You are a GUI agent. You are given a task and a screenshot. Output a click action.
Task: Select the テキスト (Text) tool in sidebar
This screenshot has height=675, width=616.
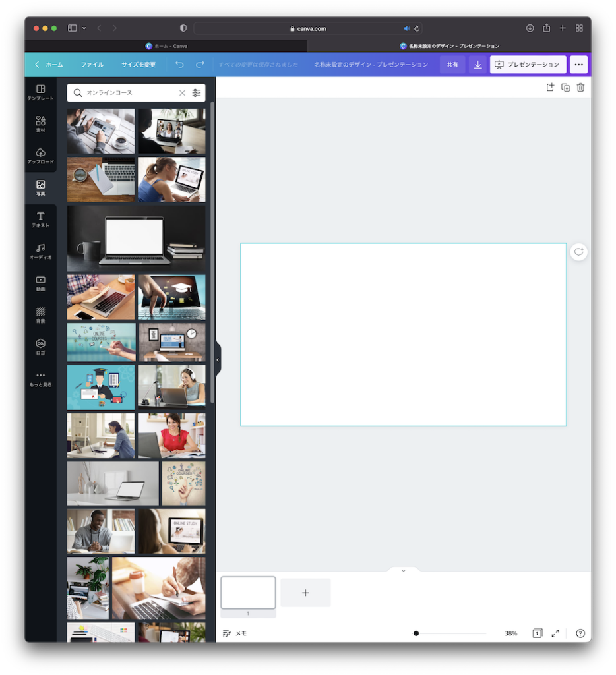[40, 220]
